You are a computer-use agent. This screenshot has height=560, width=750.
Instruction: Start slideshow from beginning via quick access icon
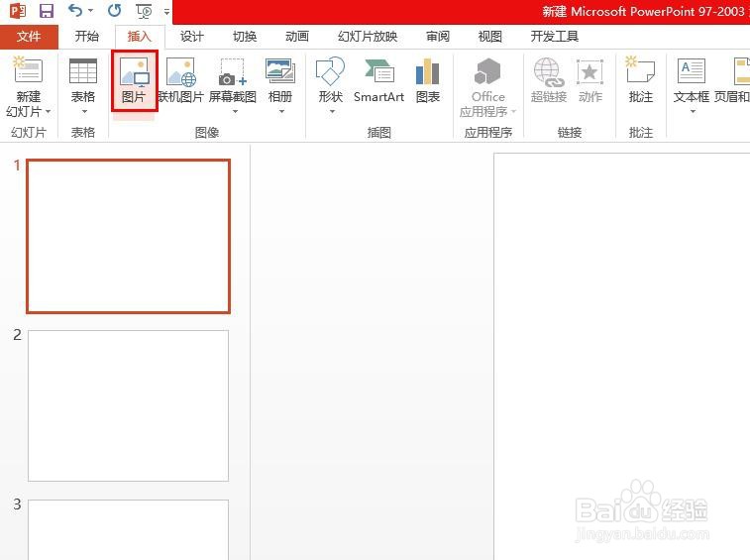pos(144,11)
